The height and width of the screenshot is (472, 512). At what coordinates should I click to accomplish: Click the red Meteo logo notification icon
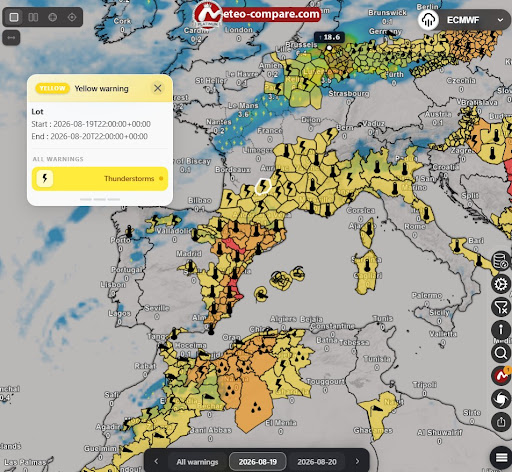501,376
